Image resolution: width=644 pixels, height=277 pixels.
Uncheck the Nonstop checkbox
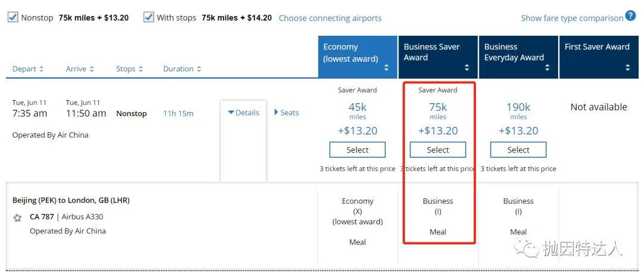13,17
